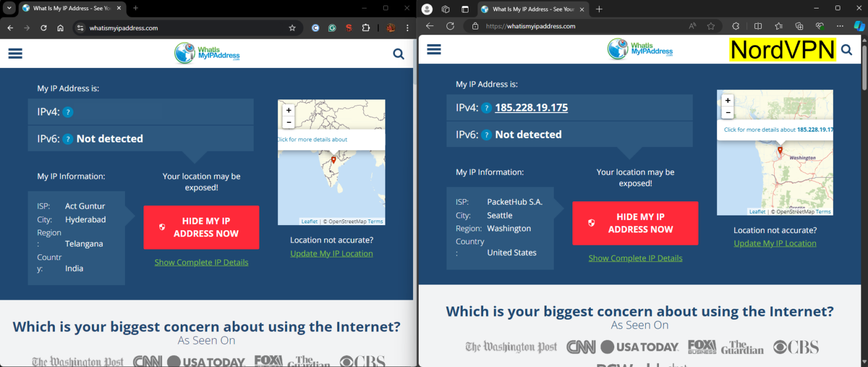Open site search via magnifier icon
Screen dimensions: 868x367
[398, 53]
